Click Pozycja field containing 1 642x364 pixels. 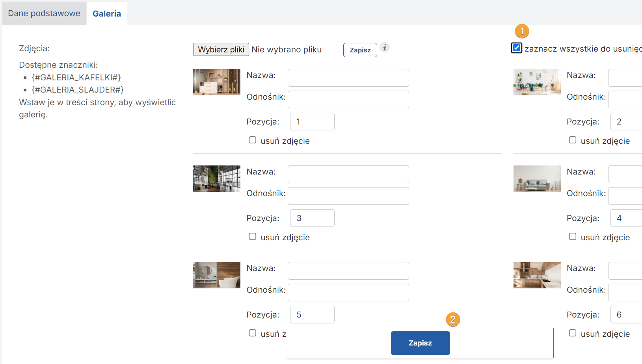point(312,121)
